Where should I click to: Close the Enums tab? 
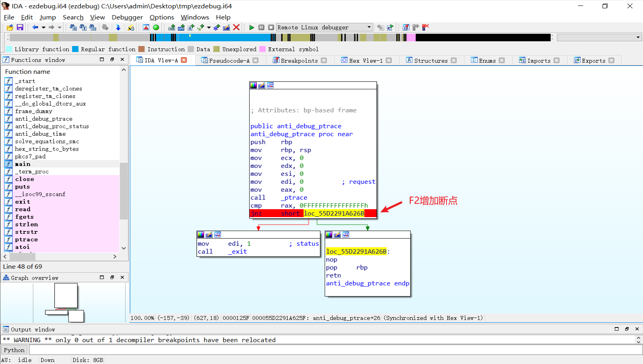pos(502,60)
